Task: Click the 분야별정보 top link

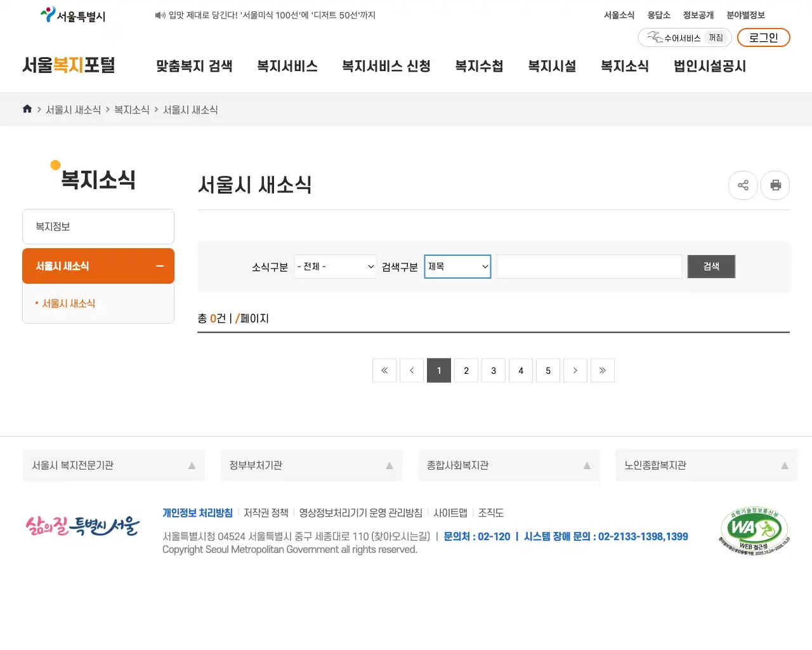Action: (x=745, y=15)
